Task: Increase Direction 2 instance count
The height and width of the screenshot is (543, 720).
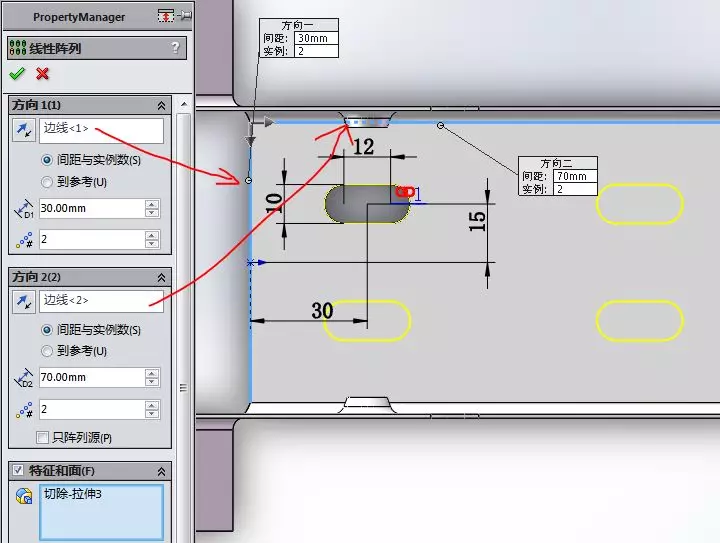Action: (x=152, y=405)
